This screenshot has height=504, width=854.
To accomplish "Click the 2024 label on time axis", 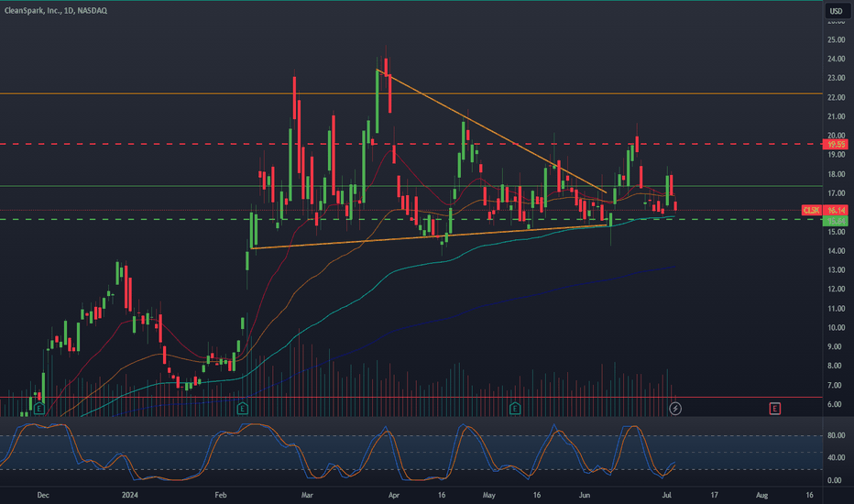I will 129,495.
